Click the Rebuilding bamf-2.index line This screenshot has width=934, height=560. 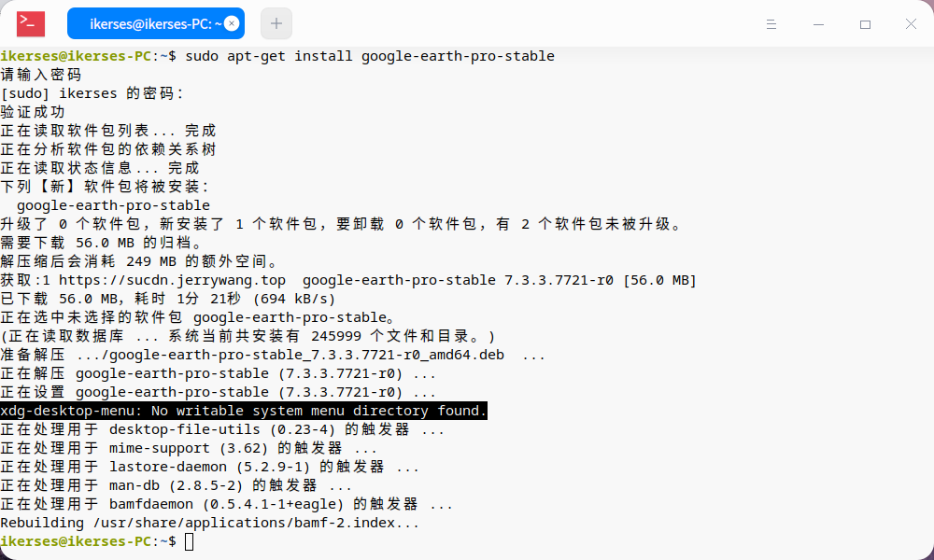209,523
